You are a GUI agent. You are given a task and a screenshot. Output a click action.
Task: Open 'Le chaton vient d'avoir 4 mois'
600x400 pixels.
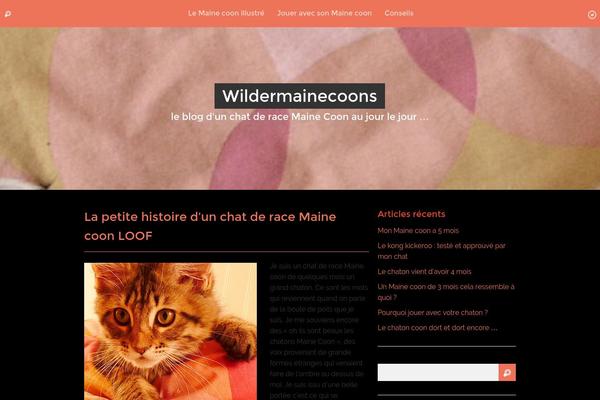pyautogui.click(x=424, y=271)
